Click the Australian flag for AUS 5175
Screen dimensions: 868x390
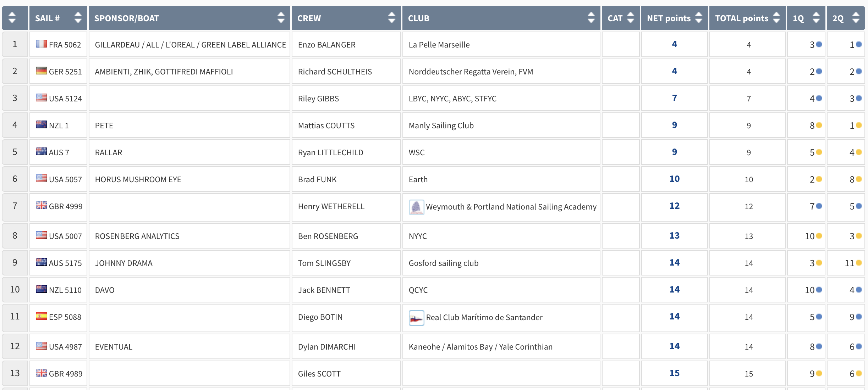[42, 262]
